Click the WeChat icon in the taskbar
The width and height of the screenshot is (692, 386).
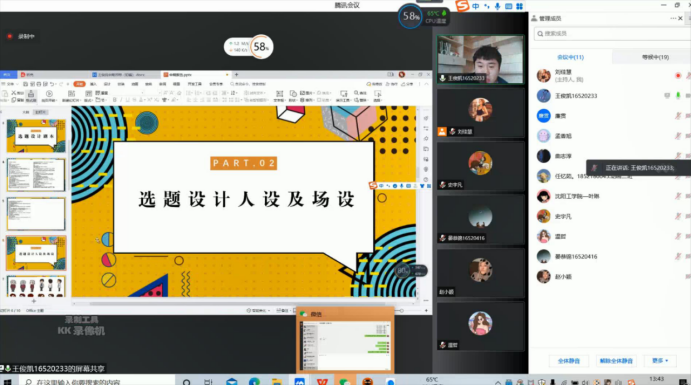coord(344,381)
